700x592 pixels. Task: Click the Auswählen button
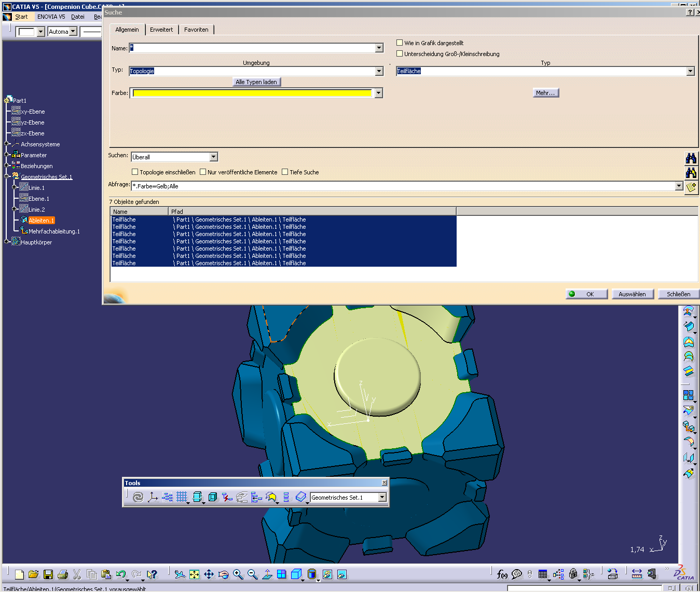click(x=632, y=294)
